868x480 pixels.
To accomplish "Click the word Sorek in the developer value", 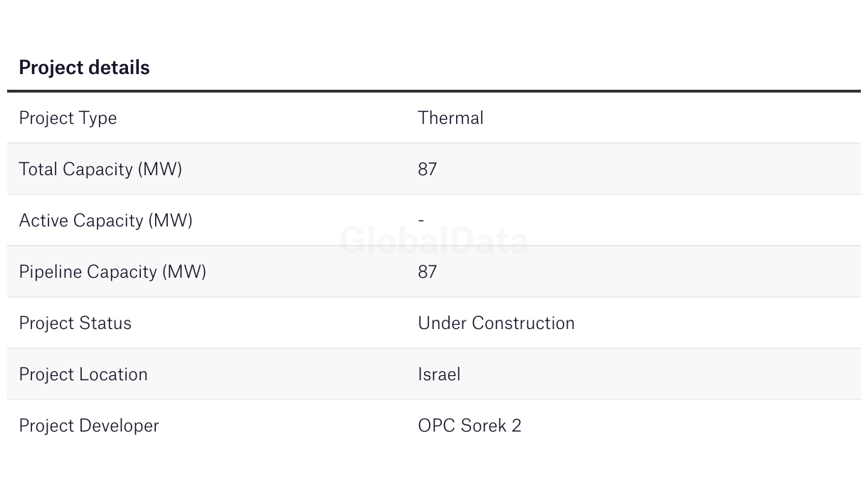I will coord(483,426).
